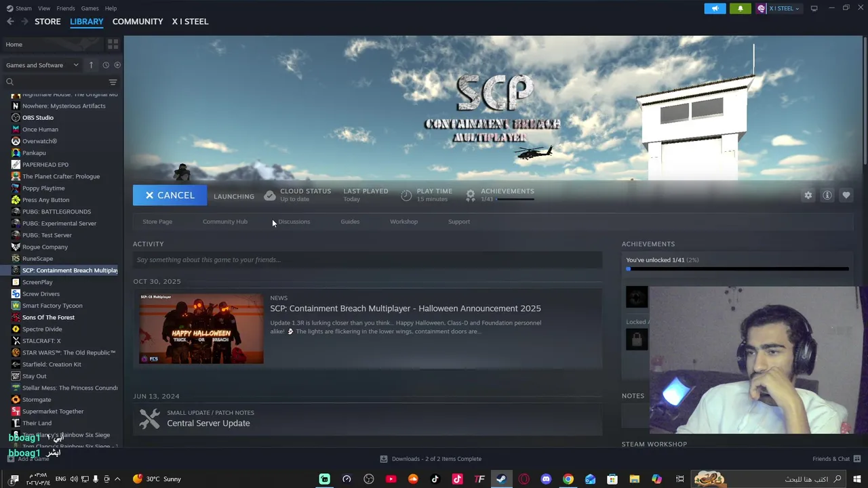The width and height of the screenshot is (868, 488).
Task: Open the Games and Software filter dropdown
Action: (x=42, y=65)
